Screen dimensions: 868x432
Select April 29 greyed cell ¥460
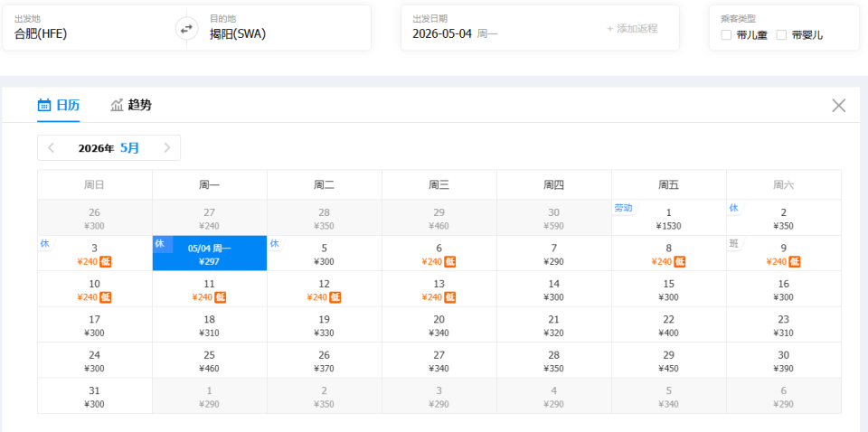tap(439, 218)
